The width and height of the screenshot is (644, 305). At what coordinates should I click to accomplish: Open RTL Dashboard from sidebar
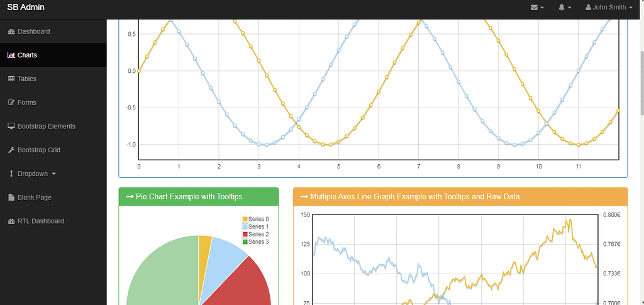coord(53,221)
